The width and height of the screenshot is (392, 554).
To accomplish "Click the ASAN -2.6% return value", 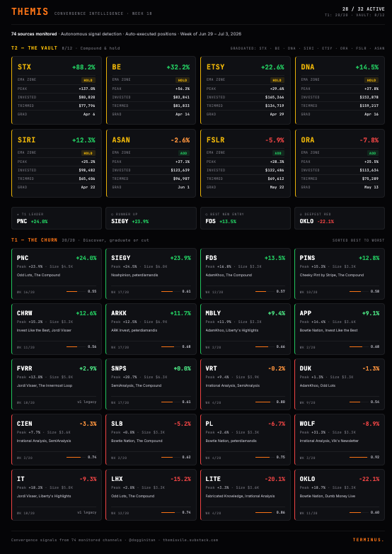I will coord(180,140).
